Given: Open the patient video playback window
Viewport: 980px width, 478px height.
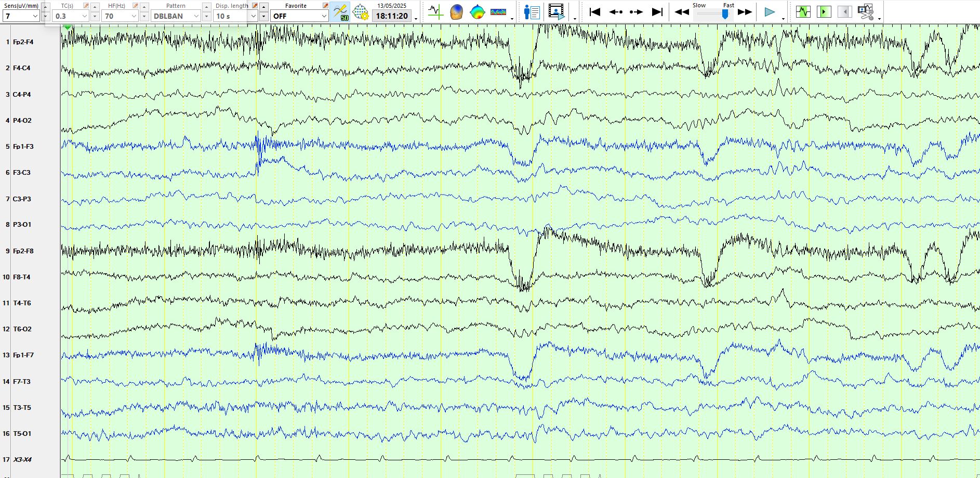Looking at the screenshot, I should (x=557, y=12).
